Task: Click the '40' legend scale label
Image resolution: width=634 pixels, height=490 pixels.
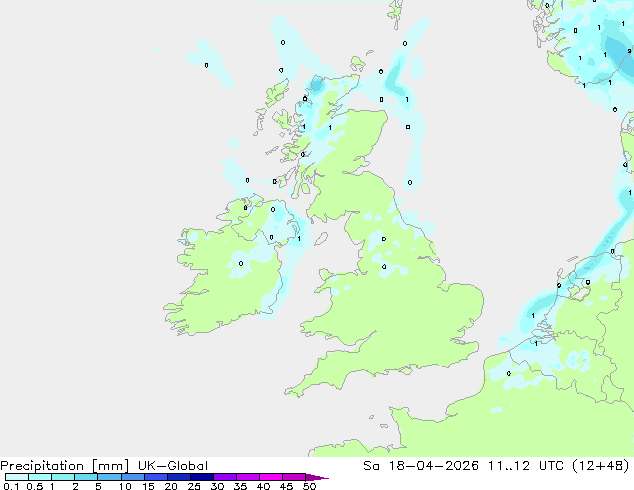Action: coord(263,486)
